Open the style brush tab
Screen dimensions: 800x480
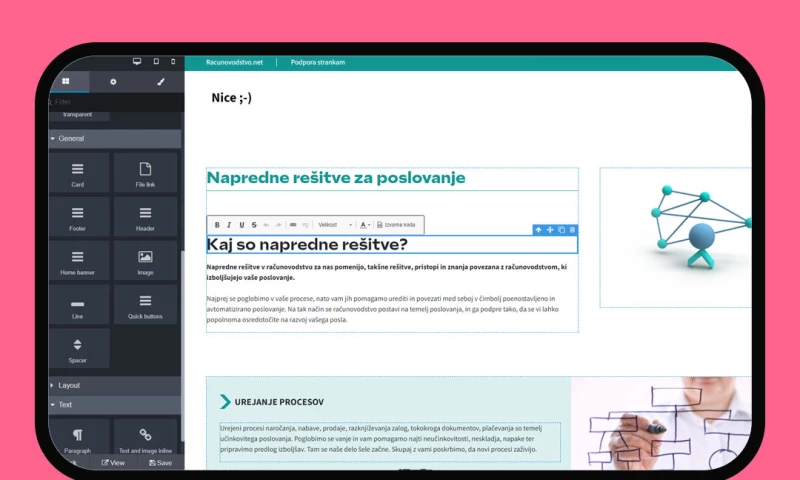[160, 82]
